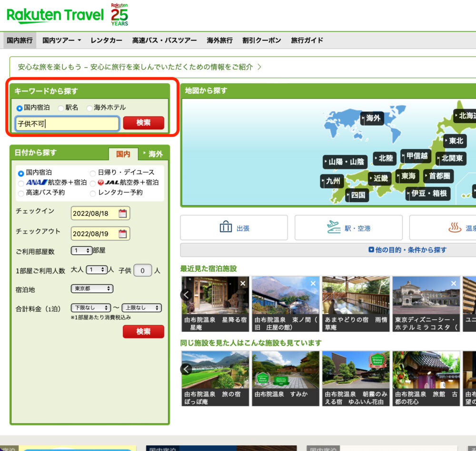The height and width of the screenshot is (451, 476).
Task: Open the 国内旅行 nav tab
Action: pyautogui.click(x=20, y=40)
